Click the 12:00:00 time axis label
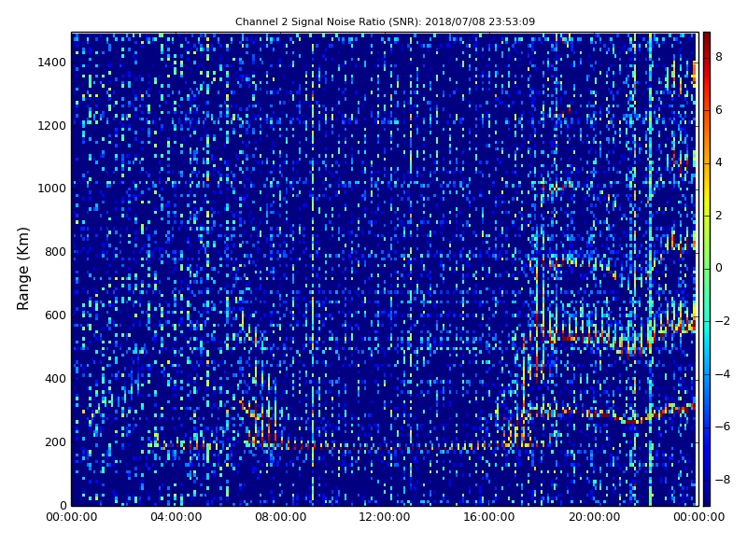747x560 pixels. coord(385,517)
